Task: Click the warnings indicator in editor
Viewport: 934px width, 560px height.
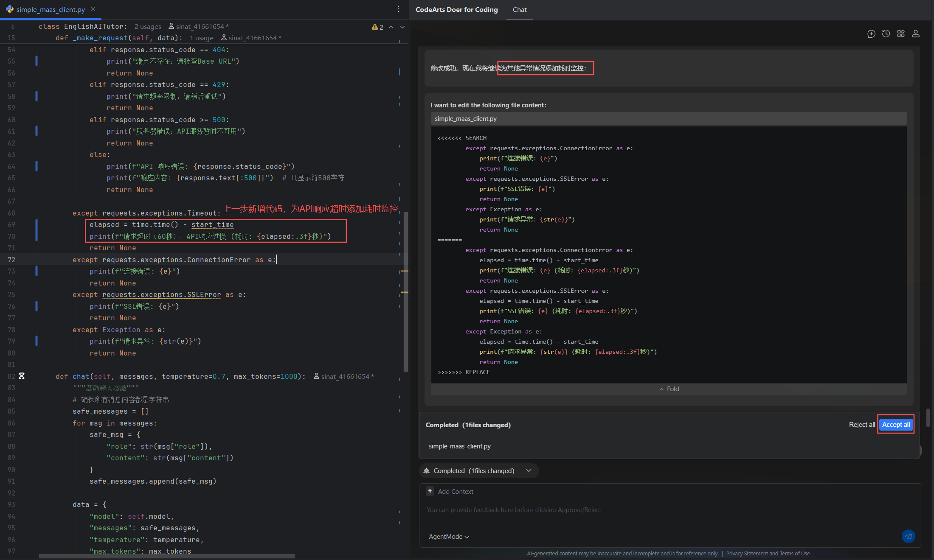Action: pyautogui.click(x=377, y=27)
